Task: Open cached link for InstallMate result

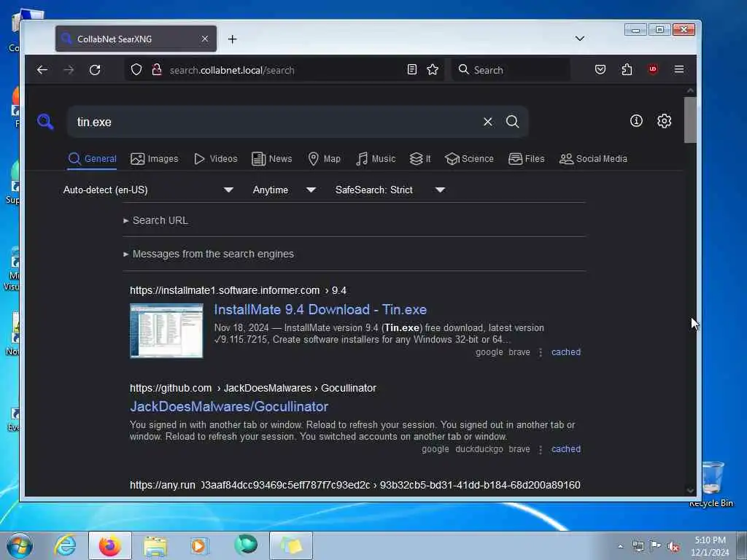Action: pyautogui.click(x=566, y=352)
